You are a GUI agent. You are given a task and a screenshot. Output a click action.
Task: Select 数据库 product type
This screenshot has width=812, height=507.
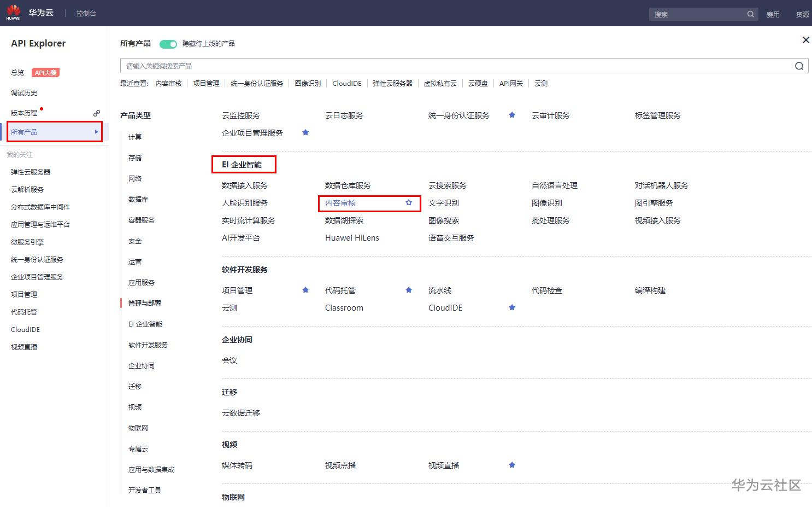138,199
